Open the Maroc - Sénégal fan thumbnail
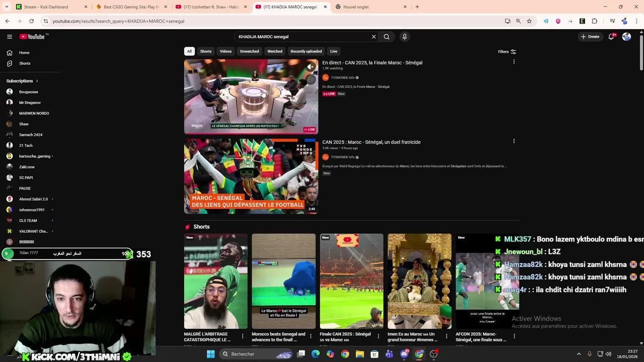Image resolution: width=644 pixels, height=362 pixels. 251,176
